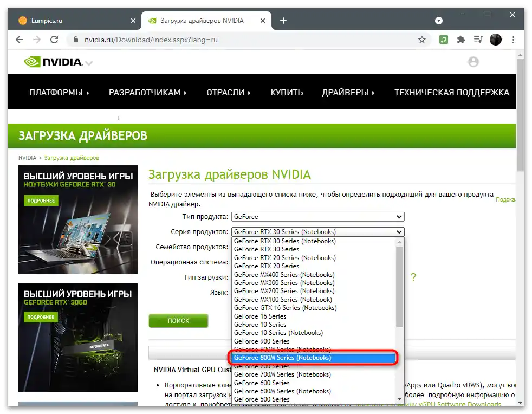Open the Загрузка драйверов breadcrumb link
Screen dimensions: 532x414
[72, 158]
